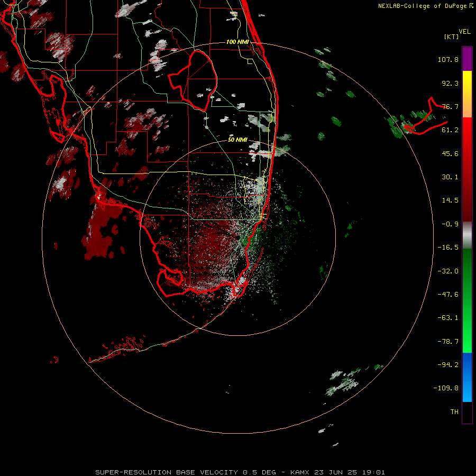476x476 pixels.
Task: Click the [KT] units label
Action: tap(452, 36)
